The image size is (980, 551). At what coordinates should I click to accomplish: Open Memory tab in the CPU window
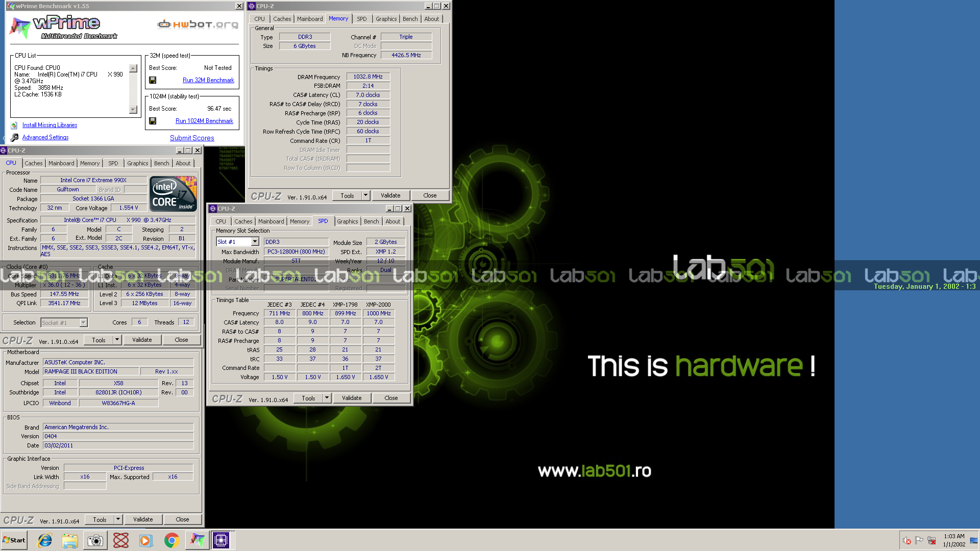[90, 163]
